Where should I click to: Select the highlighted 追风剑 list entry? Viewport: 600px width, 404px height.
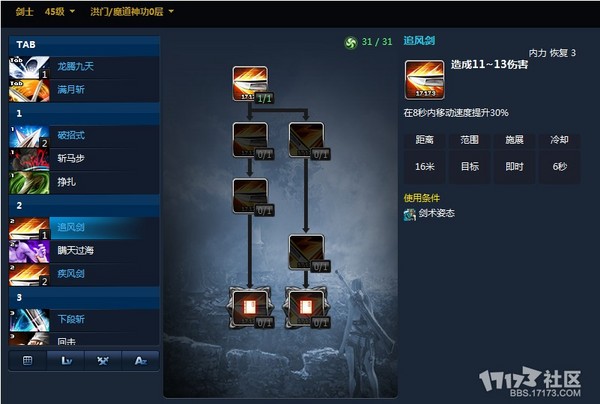[x=84, y=228]
